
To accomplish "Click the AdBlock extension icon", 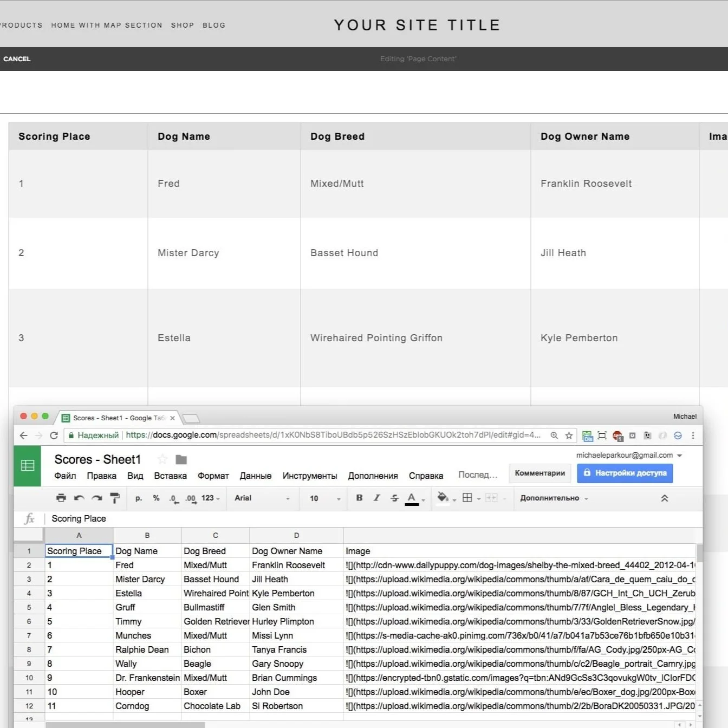I will coord(617,435).
